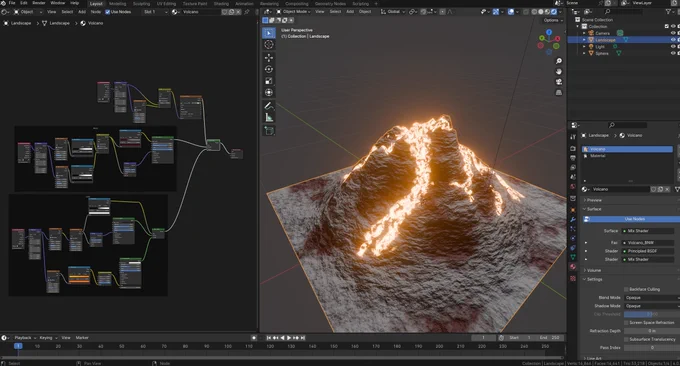This screenshot has width=680, height=366.
Task: Open the Object properties tab
Action: click(x=573, y=210)
